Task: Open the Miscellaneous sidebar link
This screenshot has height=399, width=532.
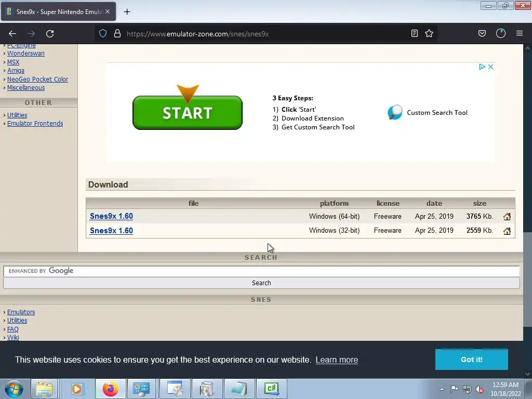Action: tap(26, 87)
